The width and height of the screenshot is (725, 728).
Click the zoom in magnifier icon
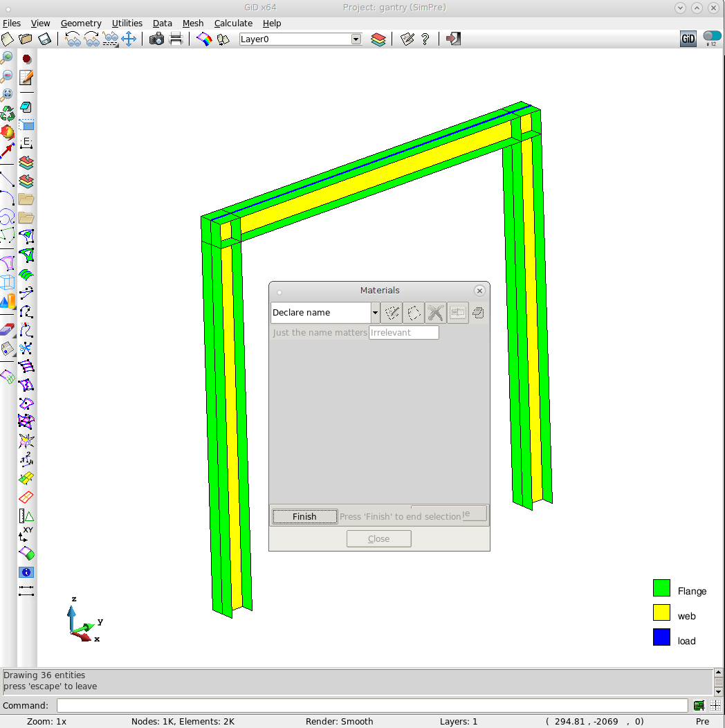(x=8, y=57)
